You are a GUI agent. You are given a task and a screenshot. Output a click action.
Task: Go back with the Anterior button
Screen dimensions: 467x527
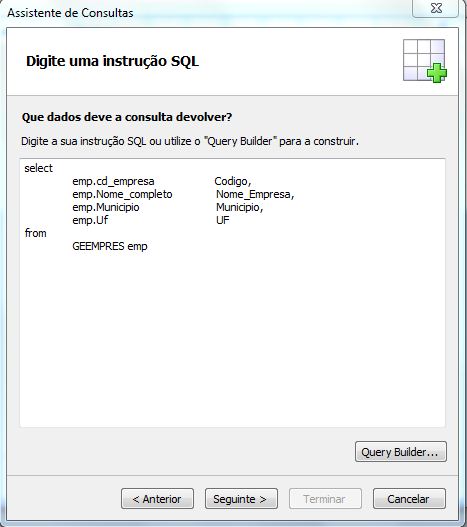157,499
